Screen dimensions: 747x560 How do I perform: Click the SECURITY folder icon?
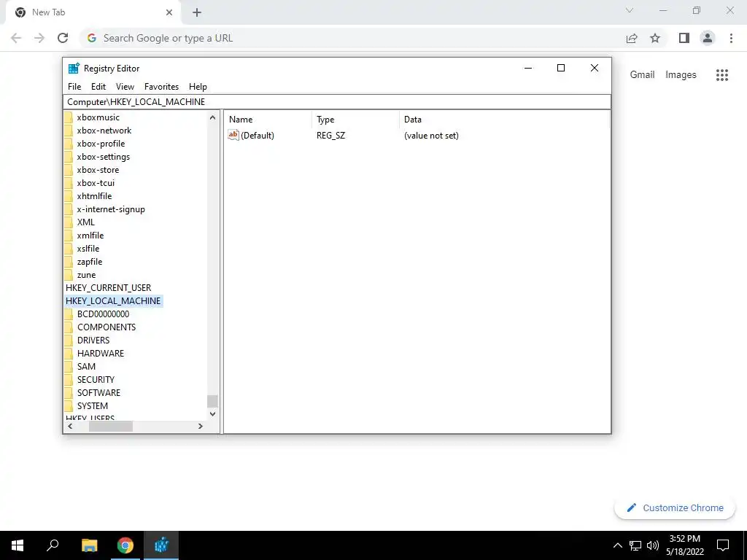[69, 379]
